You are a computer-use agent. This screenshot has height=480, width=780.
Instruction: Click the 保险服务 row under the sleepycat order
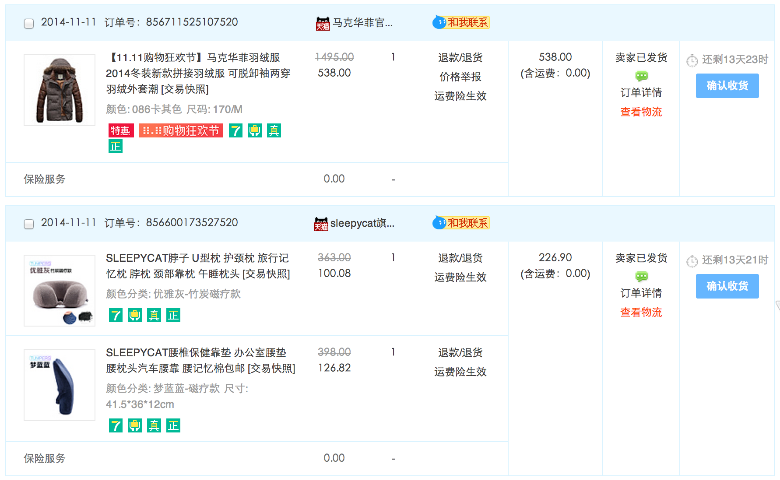[x=257, y=458]
